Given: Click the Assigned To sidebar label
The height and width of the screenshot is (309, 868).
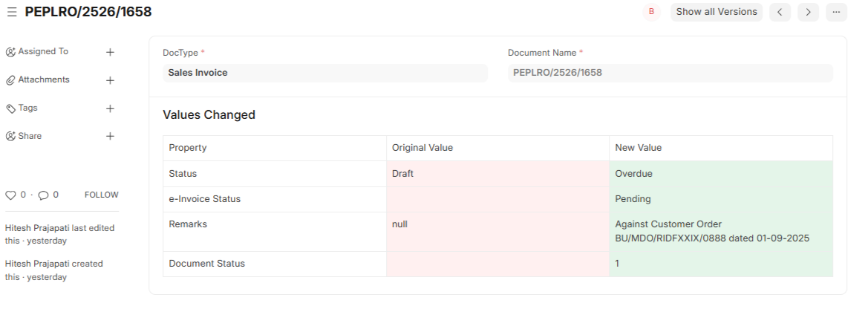Looking at the screenshot, I should [x=43, y=52].
